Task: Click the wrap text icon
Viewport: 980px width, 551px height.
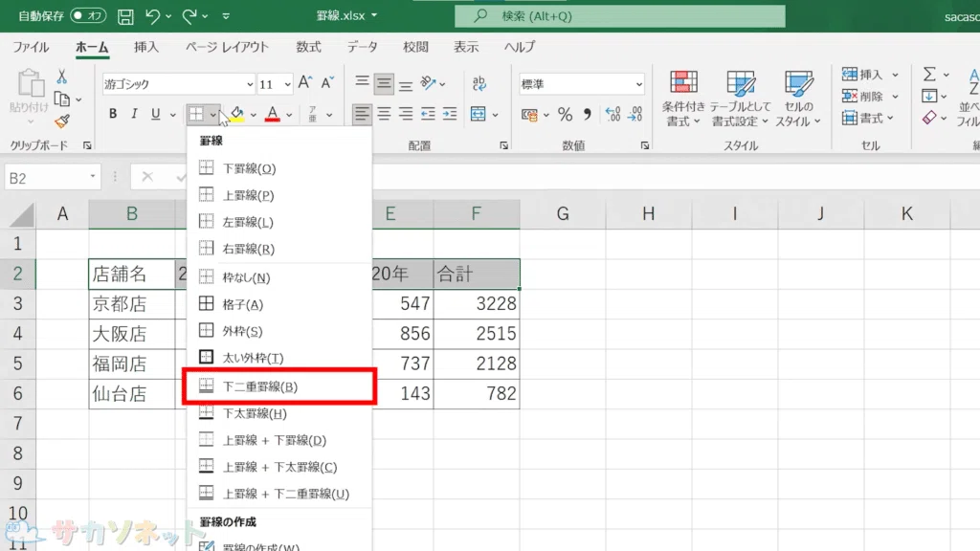Action: pyautogui.click(x=479, y=82)
